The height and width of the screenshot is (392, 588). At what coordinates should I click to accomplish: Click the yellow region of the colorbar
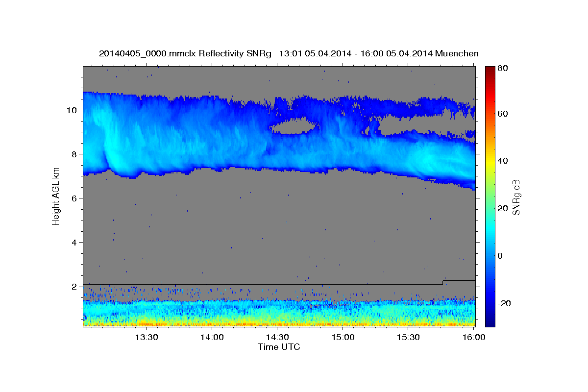490,162
